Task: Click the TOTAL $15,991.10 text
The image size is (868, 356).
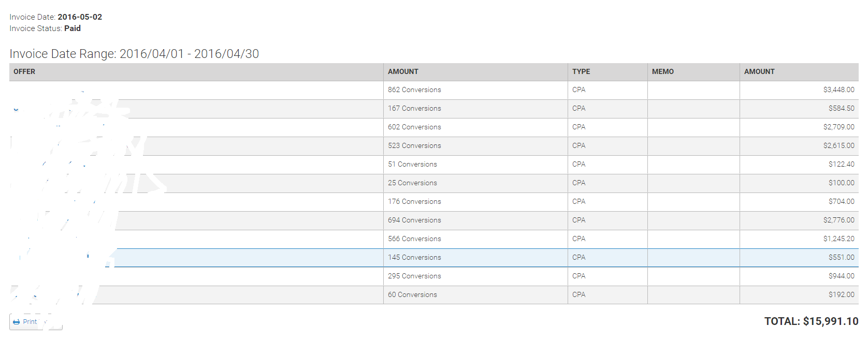Action: pos(811,321)
